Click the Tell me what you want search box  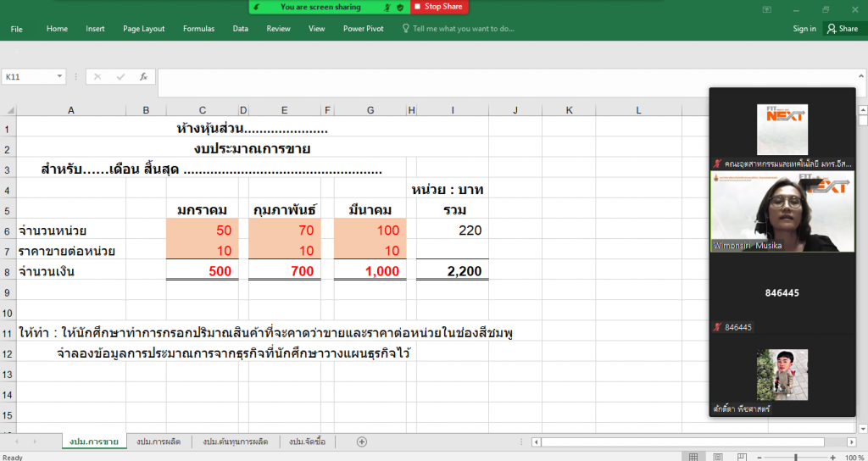pos(463,29)
